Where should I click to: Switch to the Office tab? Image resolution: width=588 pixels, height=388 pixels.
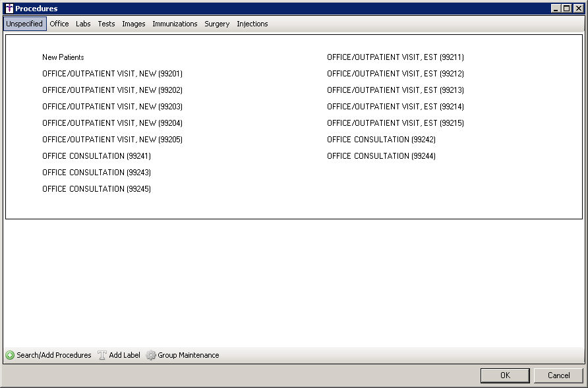(59, 24)
